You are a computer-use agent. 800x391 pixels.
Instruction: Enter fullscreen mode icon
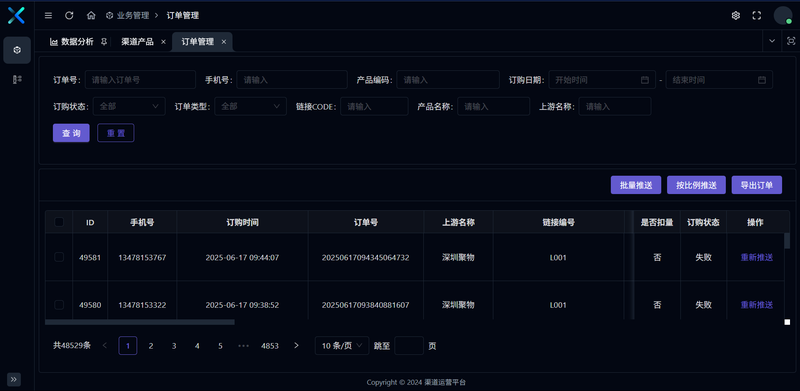click(757, 16)
